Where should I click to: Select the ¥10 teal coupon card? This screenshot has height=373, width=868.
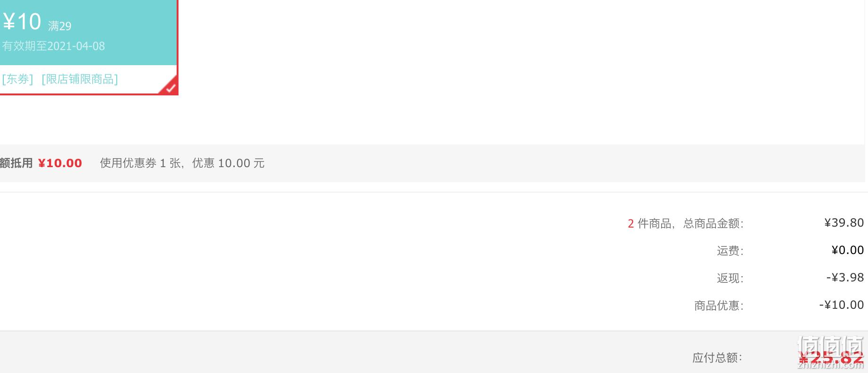[88, 47]
